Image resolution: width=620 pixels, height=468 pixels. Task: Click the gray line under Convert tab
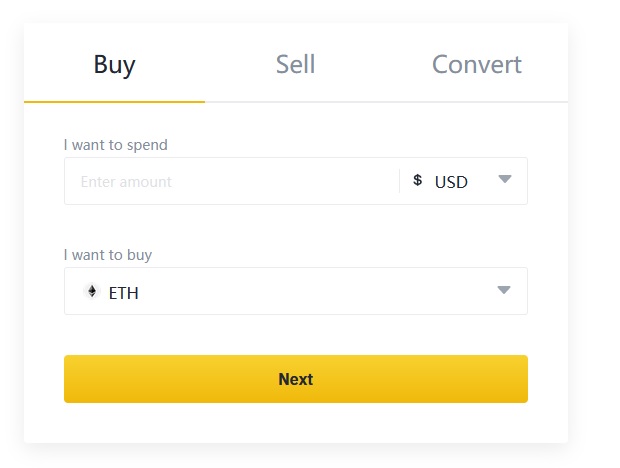click(476, 102)
